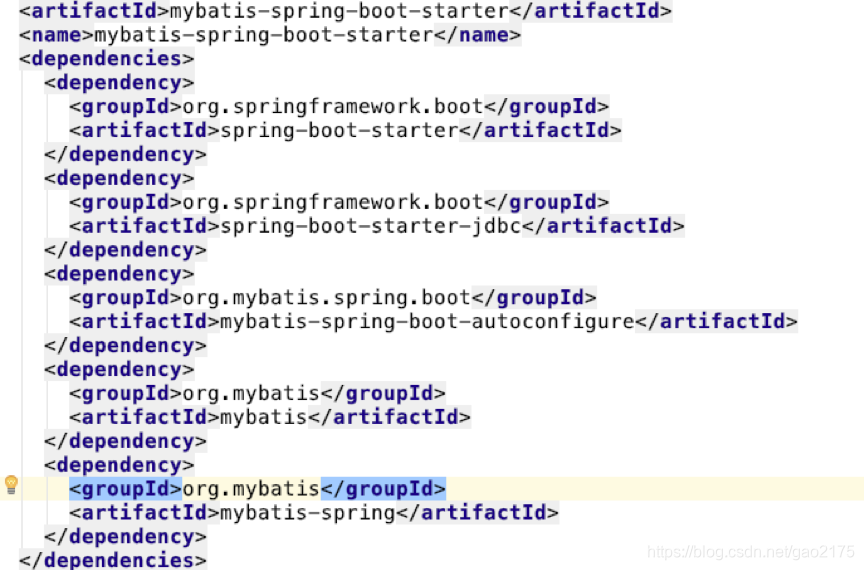864x570 pixels.
Task: Click the first opening dependency tag
Action: tap(119, 83)
